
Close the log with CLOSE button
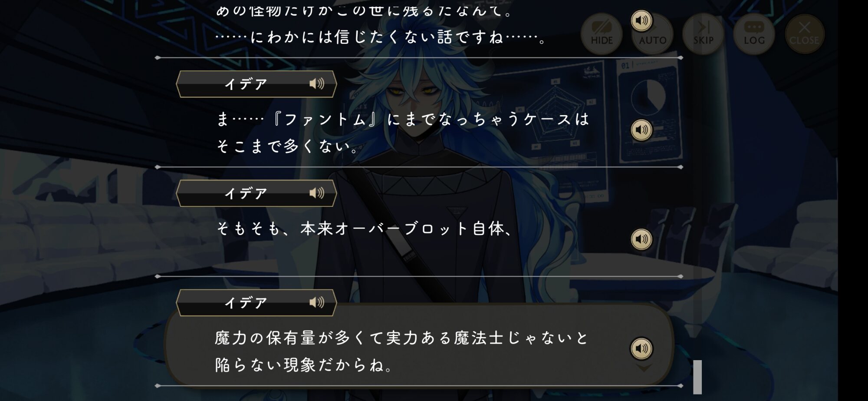click(804, 34)
